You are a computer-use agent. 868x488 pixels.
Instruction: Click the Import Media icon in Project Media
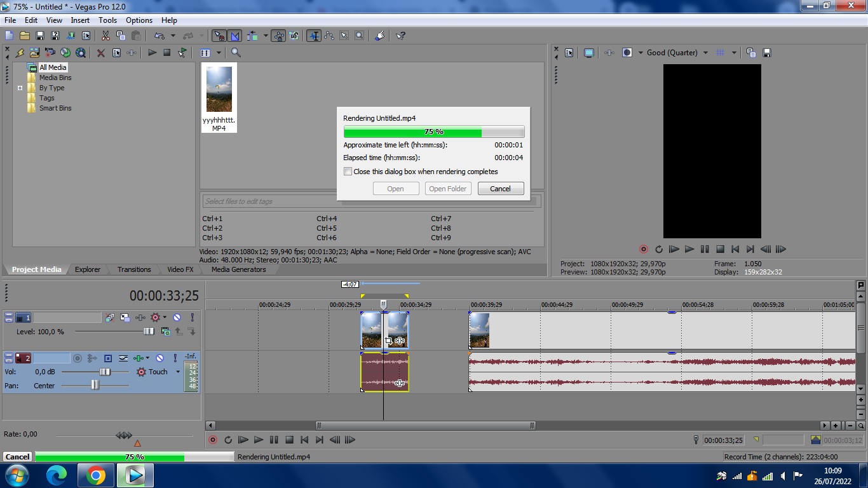pyautogui.click(x=34, y=53)
